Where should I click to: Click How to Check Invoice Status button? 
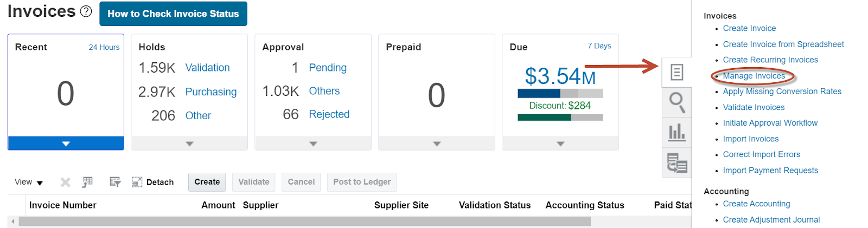173,14
